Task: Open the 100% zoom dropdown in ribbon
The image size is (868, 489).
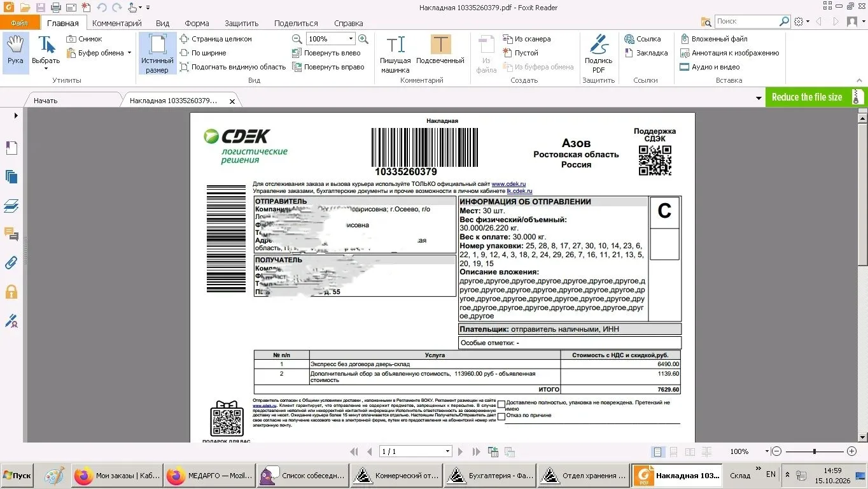Action: pyautogui.click(x=350, y=39)
